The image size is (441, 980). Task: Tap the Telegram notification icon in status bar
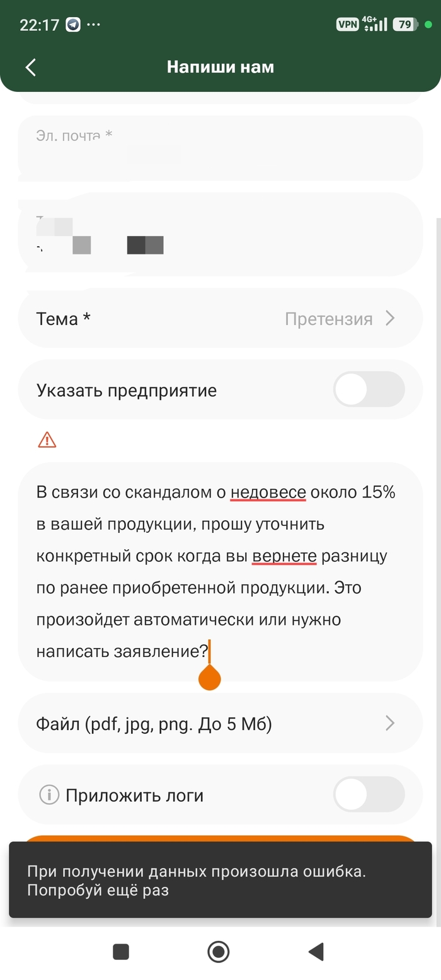pos(74,25)
